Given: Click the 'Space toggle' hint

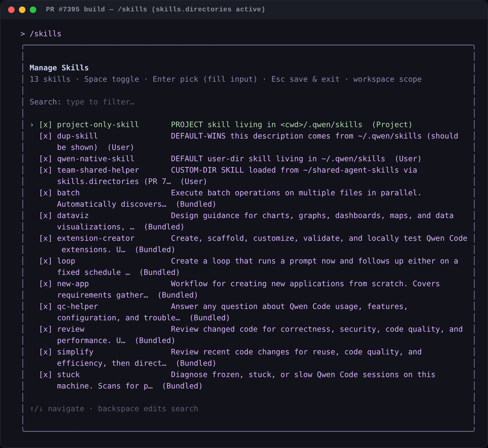Looking at the screenshot, I should click(112, 79).
